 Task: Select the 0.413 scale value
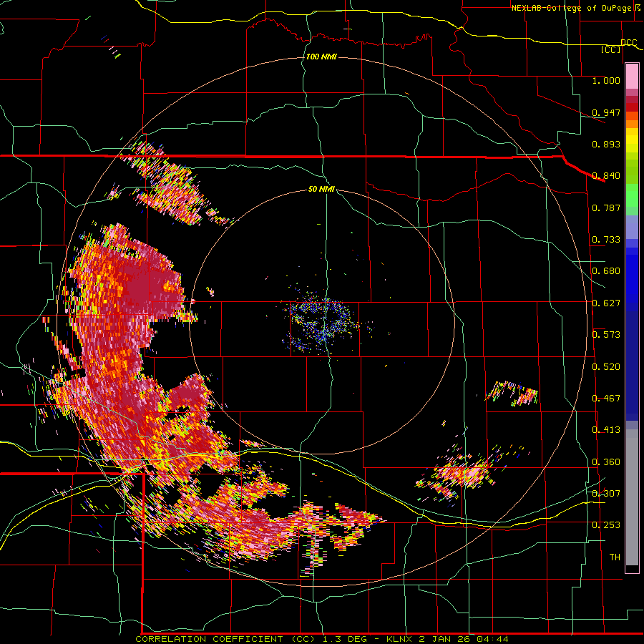[x=606, y=430]
